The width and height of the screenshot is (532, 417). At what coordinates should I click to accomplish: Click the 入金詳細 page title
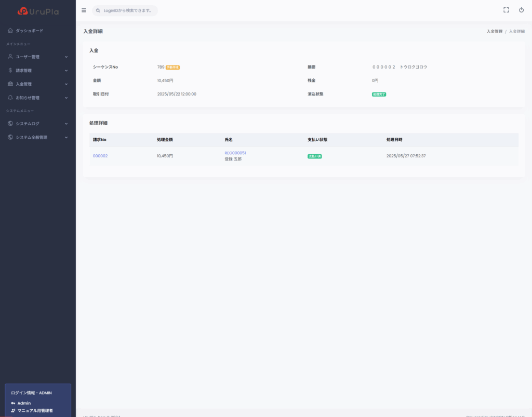coord(93,32)
